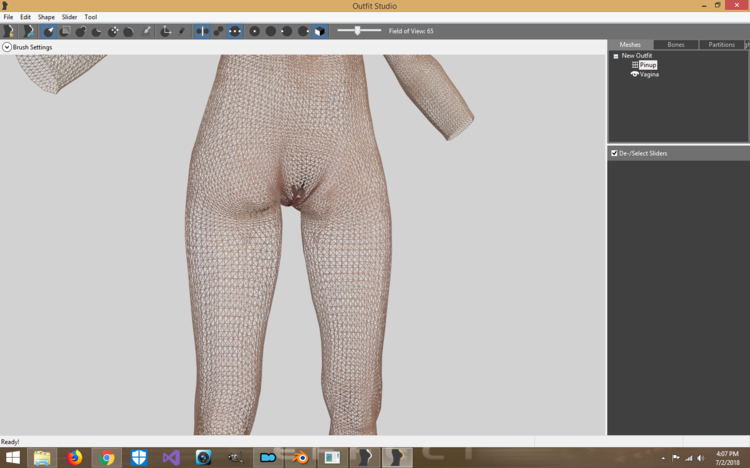Switch to the Meshes tab
The image size is (750, 468).
(630, 45)
